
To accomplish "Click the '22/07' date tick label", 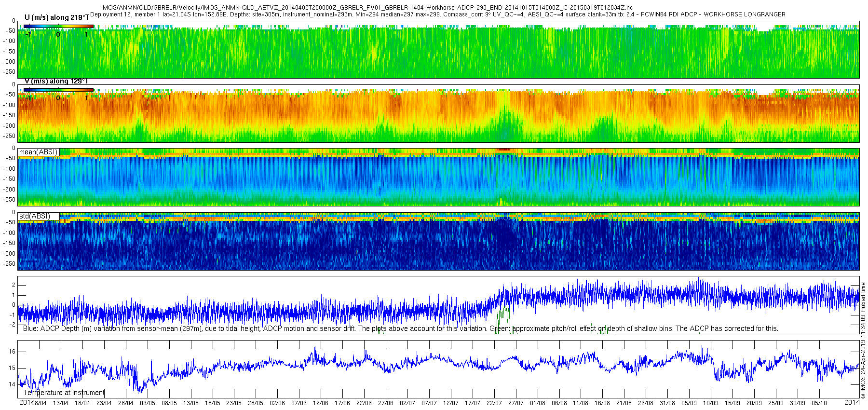I will tap(494, 403).
